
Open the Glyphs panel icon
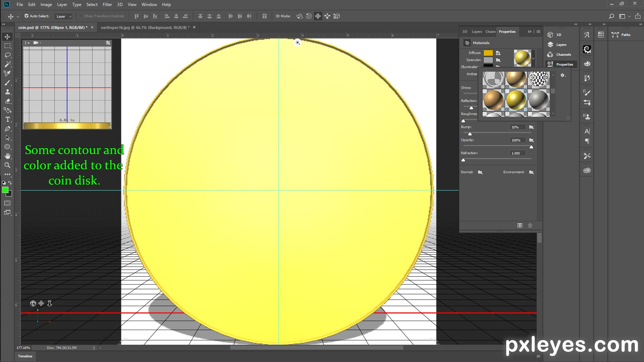tap(587, 35)
